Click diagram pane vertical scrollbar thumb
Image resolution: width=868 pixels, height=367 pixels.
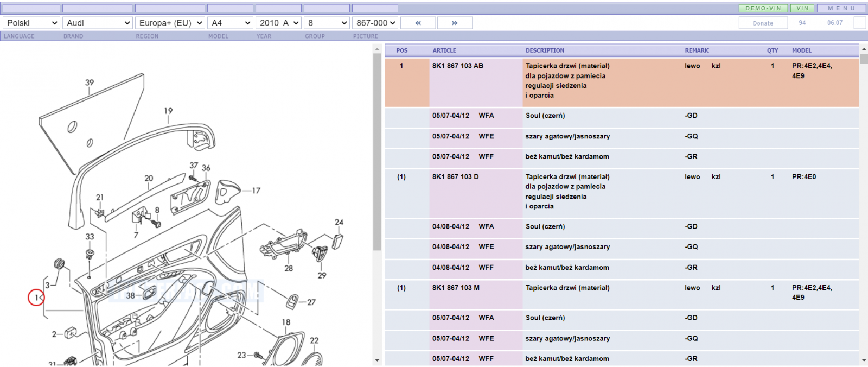click(x=377, y=153)
